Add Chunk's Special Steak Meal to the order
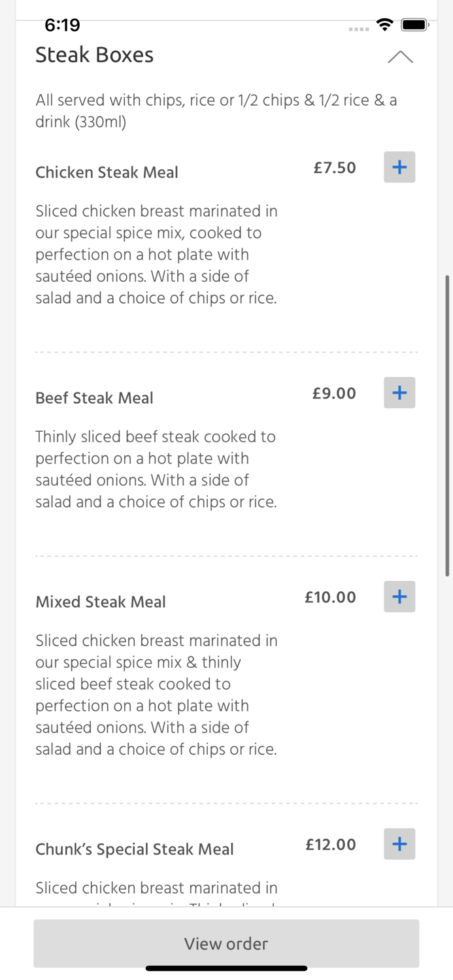The width and height of the screenshot is (453, 980). point(399,844)
